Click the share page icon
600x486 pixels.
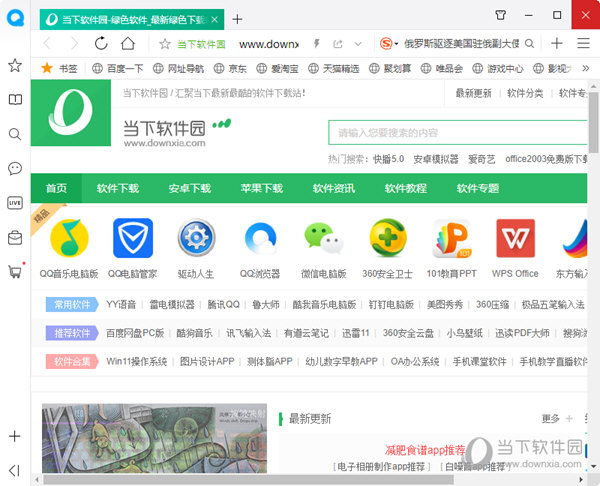(338, 44)
